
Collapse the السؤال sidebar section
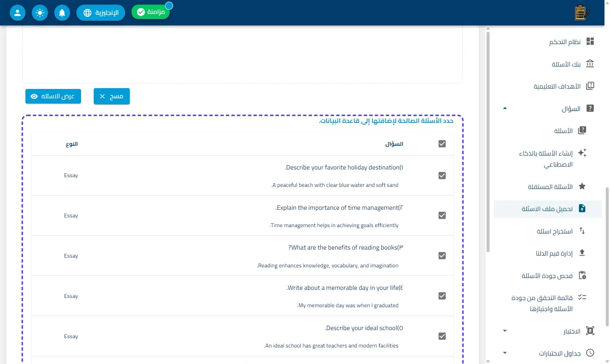pyautogui.click(x=505, y=108)
